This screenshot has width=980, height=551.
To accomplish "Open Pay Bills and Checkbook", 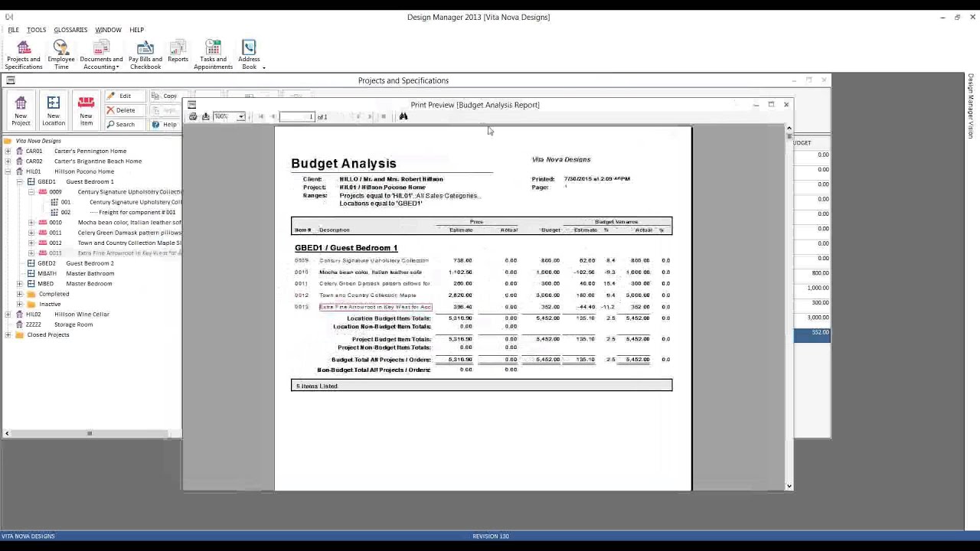I will pyautogui.click(x=145, y=55).
